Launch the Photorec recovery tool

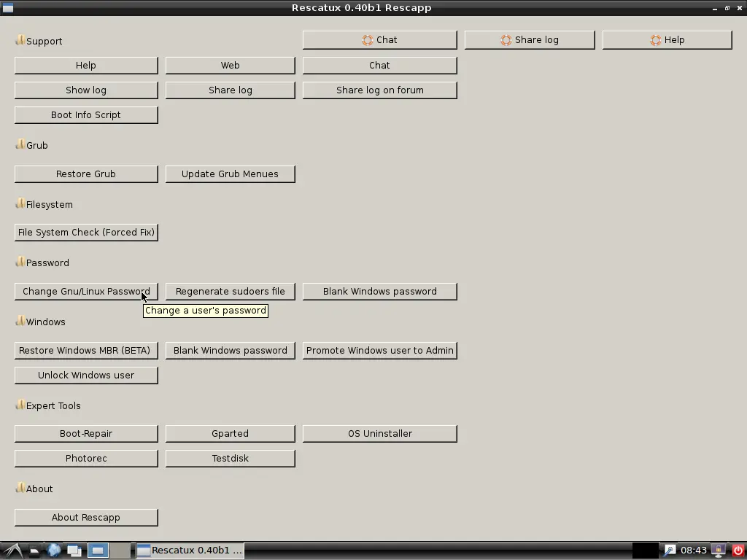click(86, 459)
